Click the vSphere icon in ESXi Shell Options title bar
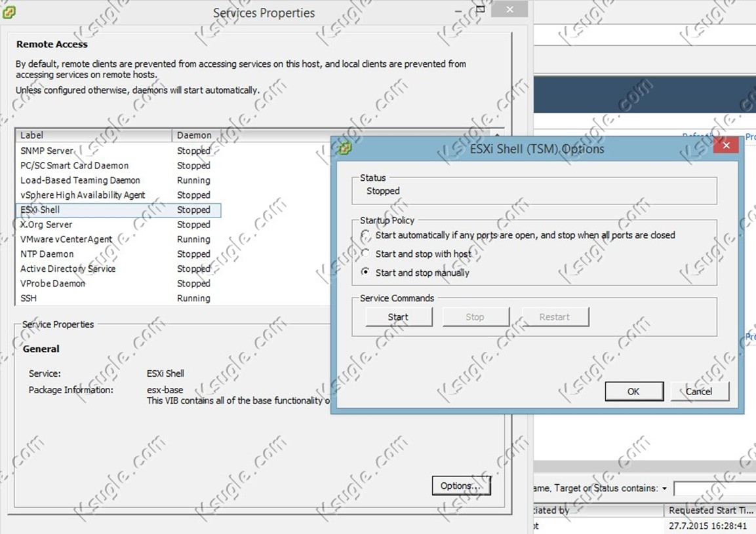The height and width of the screenshot is (534, 756). pos(344,149)
